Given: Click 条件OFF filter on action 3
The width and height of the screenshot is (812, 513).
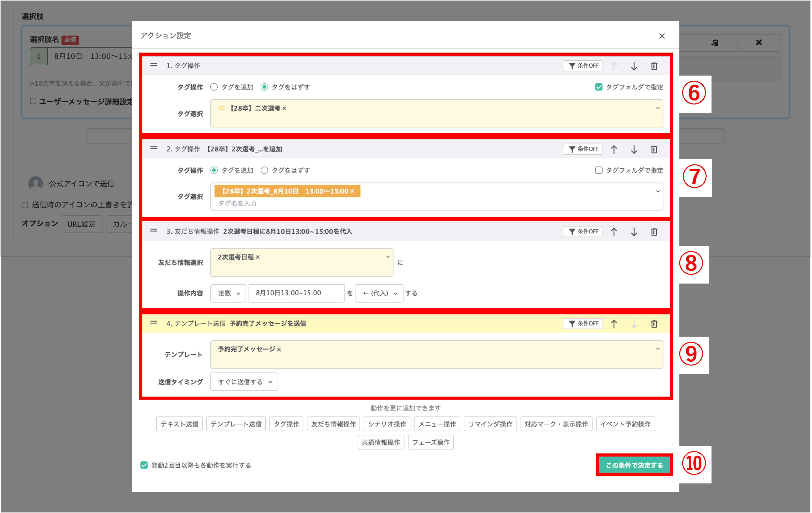Looking at the screenshot, I should click(x=583, y=232).
